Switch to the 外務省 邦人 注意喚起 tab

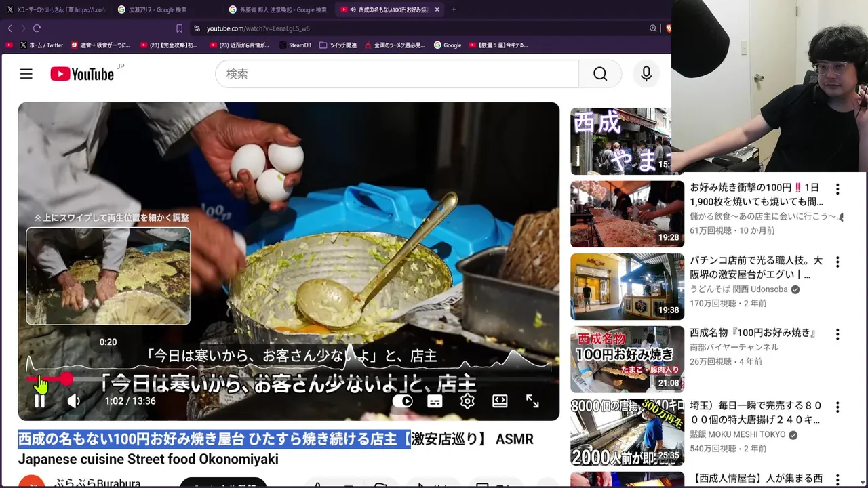pos(278,9)
